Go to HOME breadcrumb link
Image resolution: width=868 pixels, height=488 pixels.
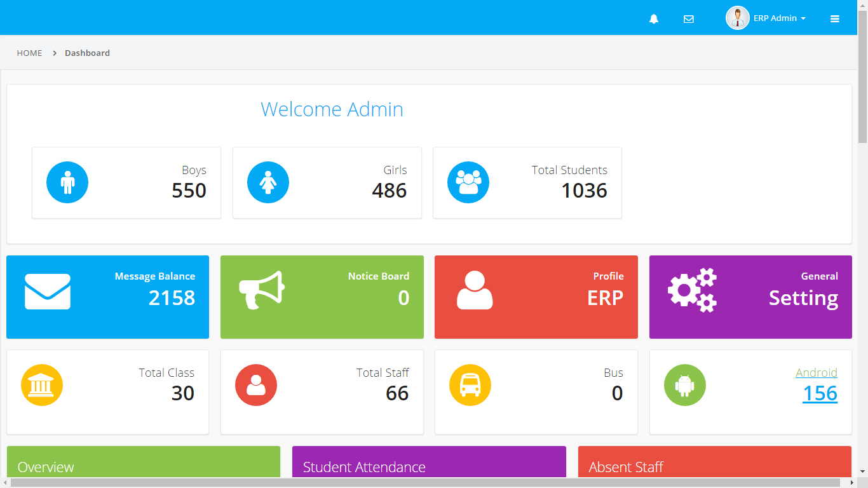(29, 53)
